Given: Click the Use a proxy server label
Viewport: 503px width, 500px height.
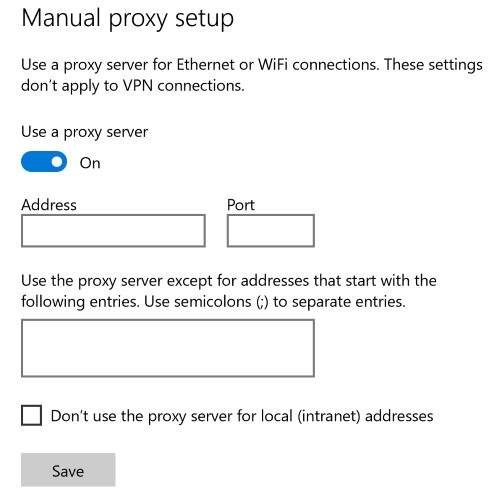Looking at the screenshot, I should coord(85,132).
